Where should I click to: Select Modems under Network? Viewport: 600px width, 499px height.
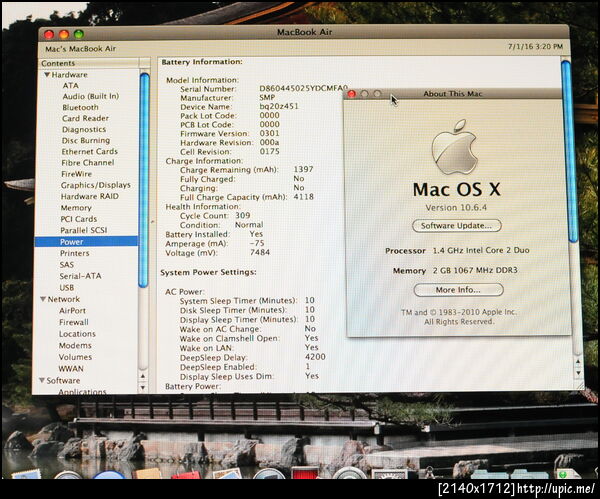pyautogui.click(x=75, y=346)
